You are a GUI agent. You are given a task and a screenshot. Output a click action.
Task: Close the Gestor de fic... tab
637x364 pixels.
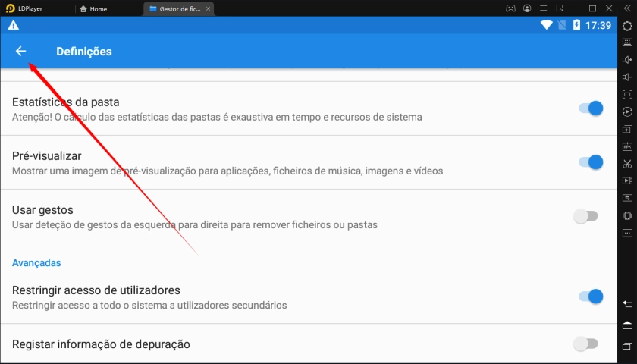pyautogui.click(x=208, y=8)
